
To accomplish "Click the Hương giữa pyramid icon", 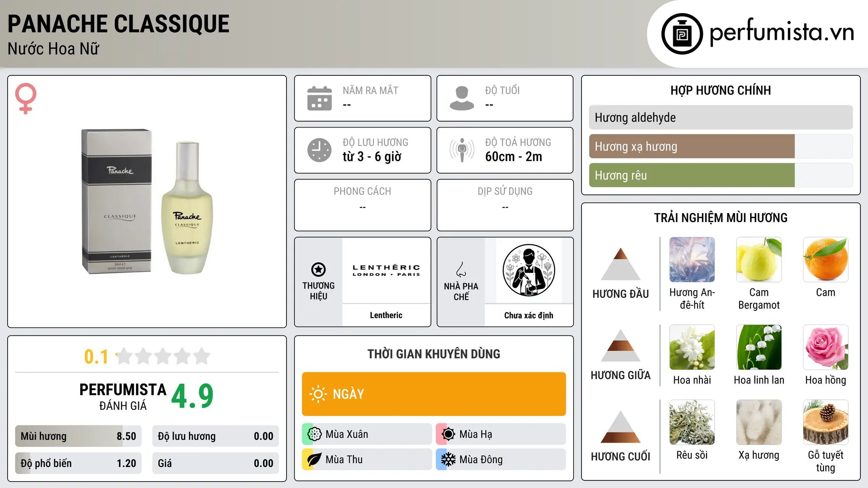I will pyautogui.click(x=620, y=345).
